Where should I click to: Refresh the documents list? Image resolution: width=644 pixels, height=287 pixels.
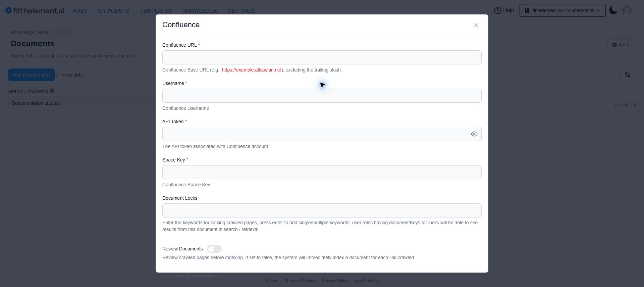pyautogui.click(x=627, y=75)
